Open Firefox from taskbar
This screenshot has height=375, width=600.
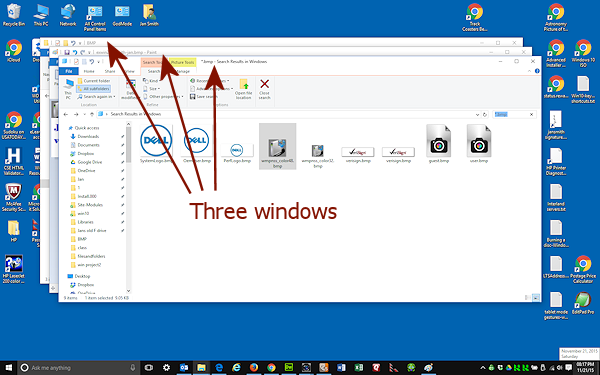pos(254,368)
